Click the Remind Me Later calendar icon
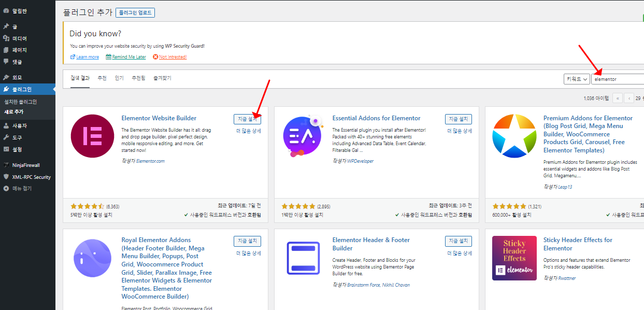 pos(108,57)
